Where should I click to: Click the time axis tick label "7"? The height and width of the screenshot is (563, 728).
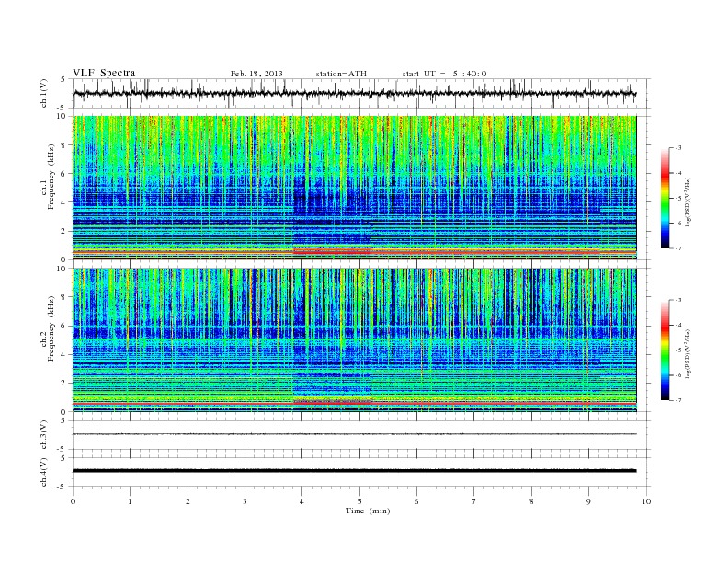(x=474, y=501)
